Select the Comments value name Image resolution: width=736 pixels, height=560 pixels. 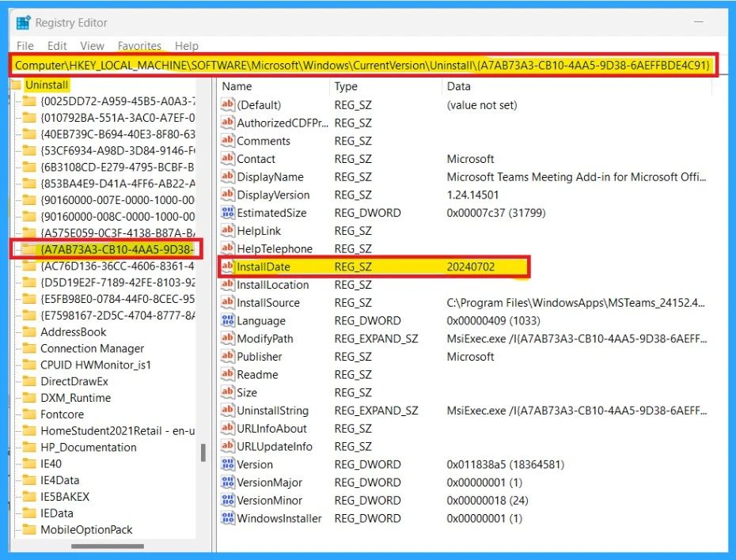264,141
